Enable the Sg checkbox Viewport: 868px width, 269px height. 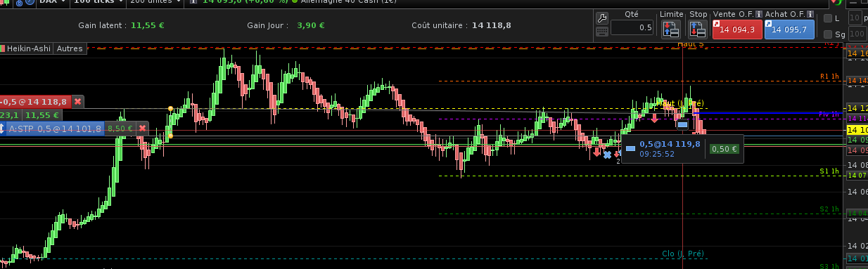pos(827,34)
